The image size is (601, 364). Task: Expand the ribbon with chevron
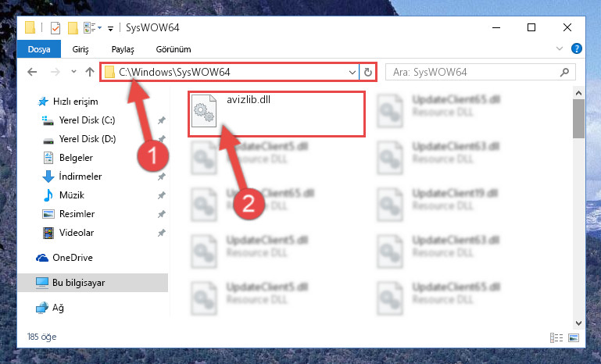point(560,48)
